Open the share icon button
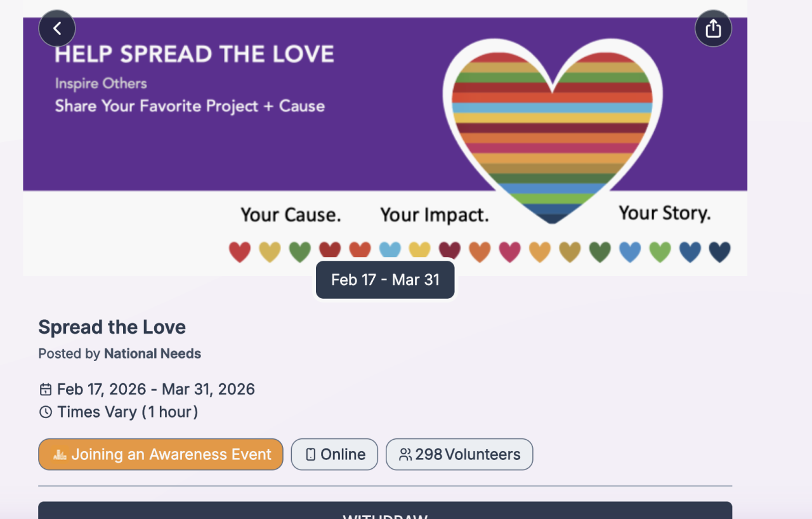 pos(713,29)
